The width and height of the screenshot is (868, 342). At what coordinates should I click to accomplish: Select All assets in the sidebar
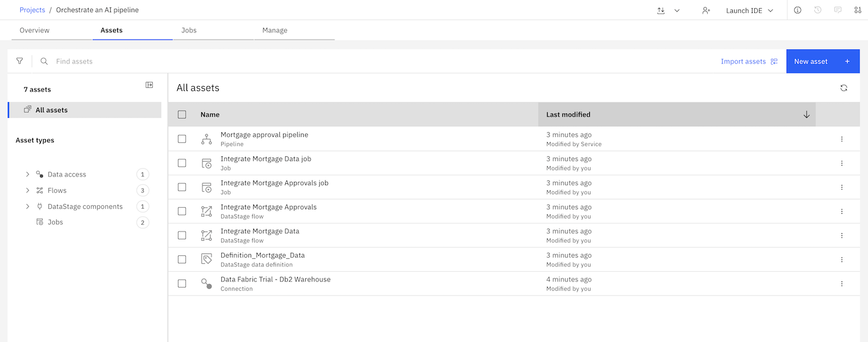pyautogui.click(x=84, y=110)
